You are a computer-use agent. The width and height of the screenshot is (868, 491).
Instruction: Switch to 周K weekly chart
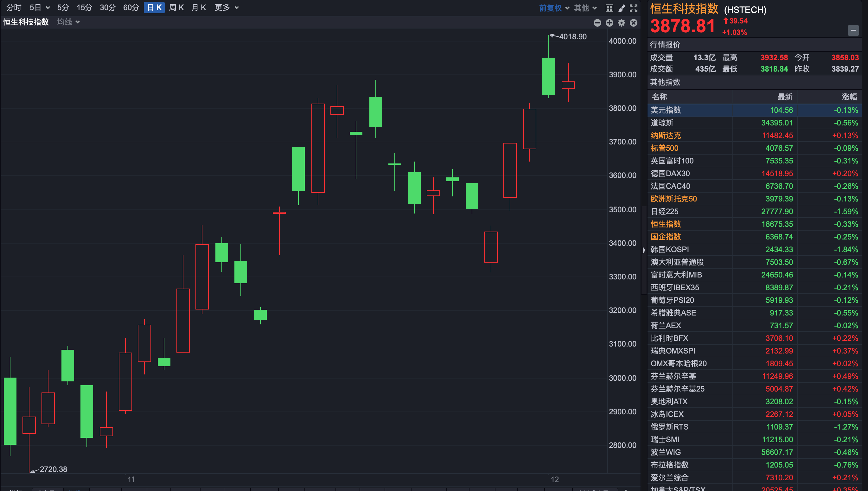tap(176, 7)
